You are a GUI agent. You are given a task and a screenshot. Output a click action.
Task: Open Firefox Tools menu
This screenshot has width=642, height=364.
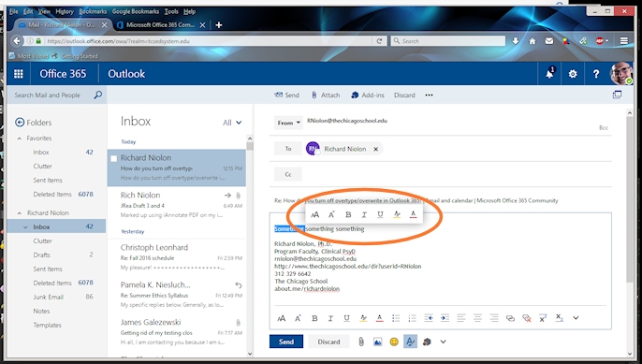(x=171, y=11)
